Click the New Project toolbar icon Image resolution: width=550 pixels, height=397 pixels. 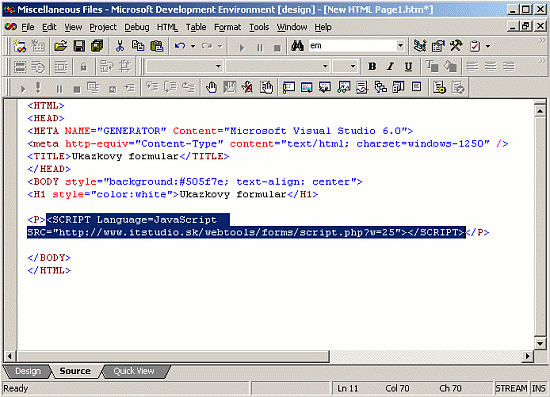tap(19, 46)
